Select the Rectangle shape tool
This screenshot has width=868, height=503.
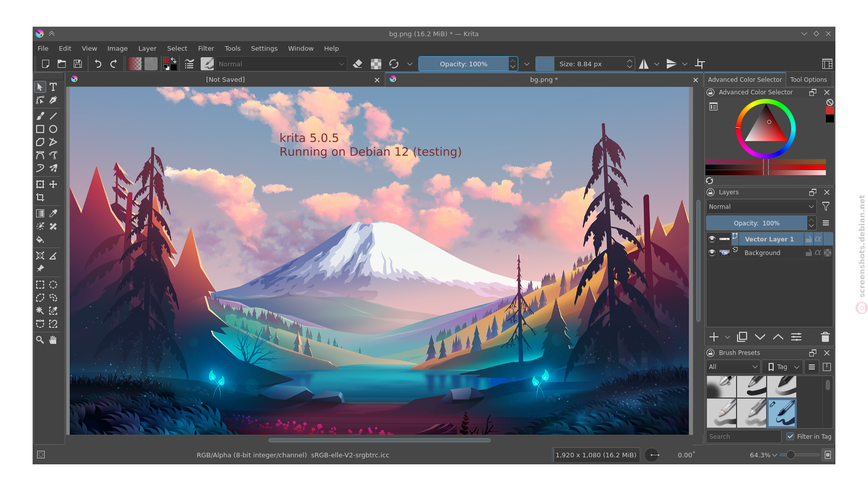pos(40,129)
